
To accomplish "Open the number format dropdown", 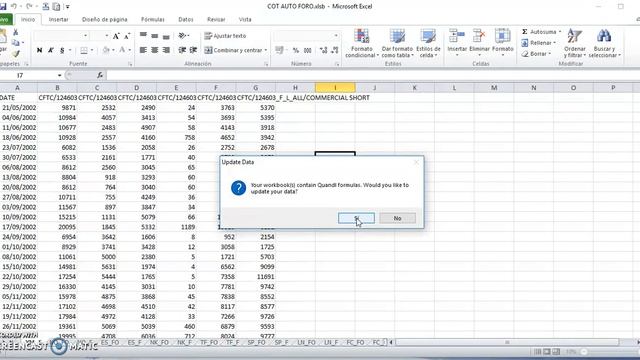I will [x=336, y=36].
